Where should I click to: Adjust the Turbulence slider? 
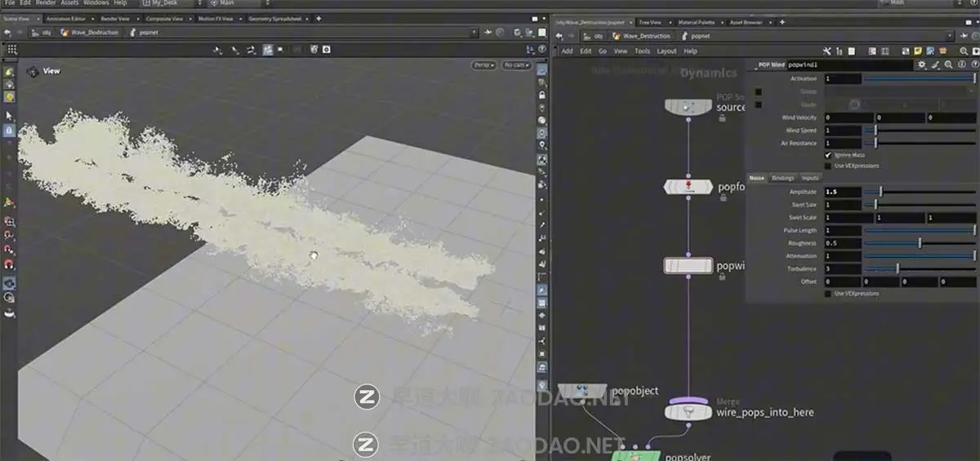coord(920,268)
